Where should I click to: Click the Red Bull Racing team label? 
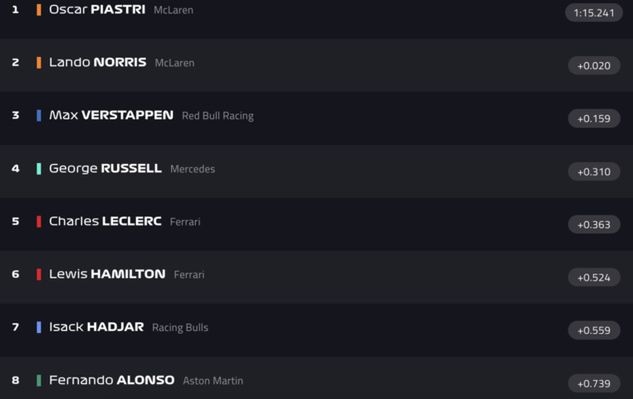coord(218,116)
